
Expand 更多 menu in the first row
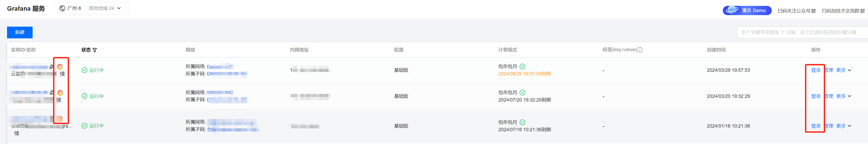point(844,70)
